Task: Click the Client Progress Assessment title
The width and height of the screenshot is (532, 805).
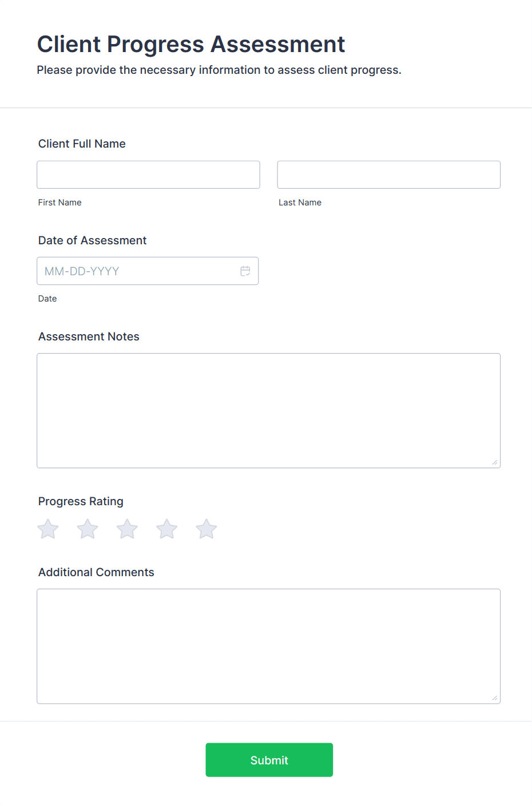Action: click(191, 44)
